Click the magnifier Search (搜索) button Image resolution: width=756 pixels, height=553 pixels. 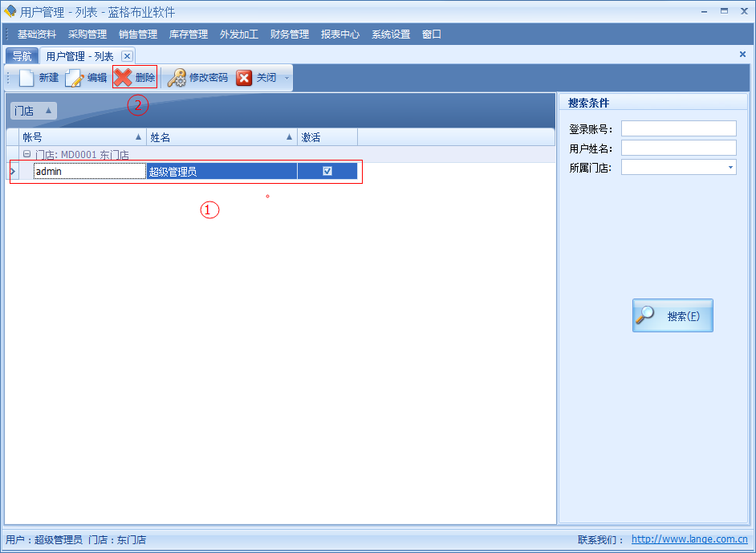(x=673, y=315)
